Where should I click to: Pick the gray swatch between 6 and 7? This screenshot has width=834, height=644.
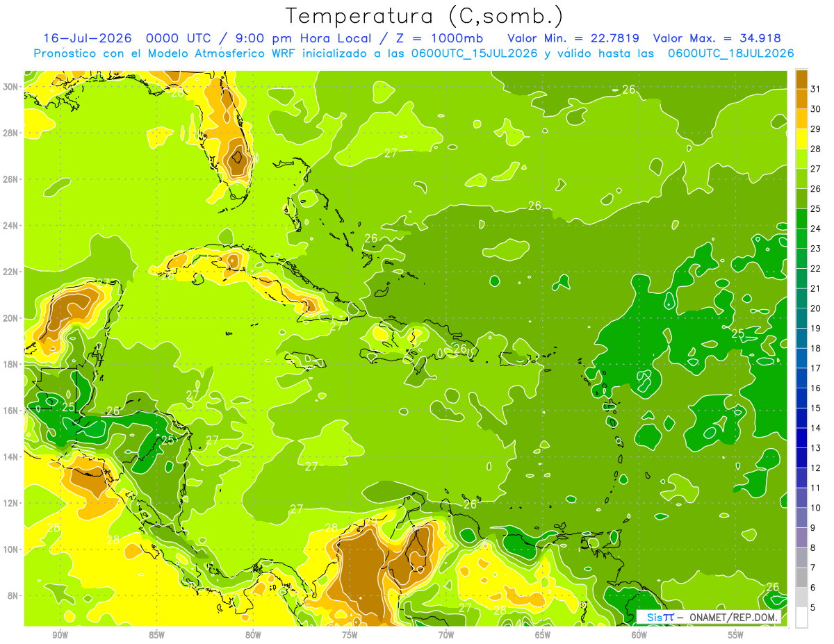coord(801,577)
